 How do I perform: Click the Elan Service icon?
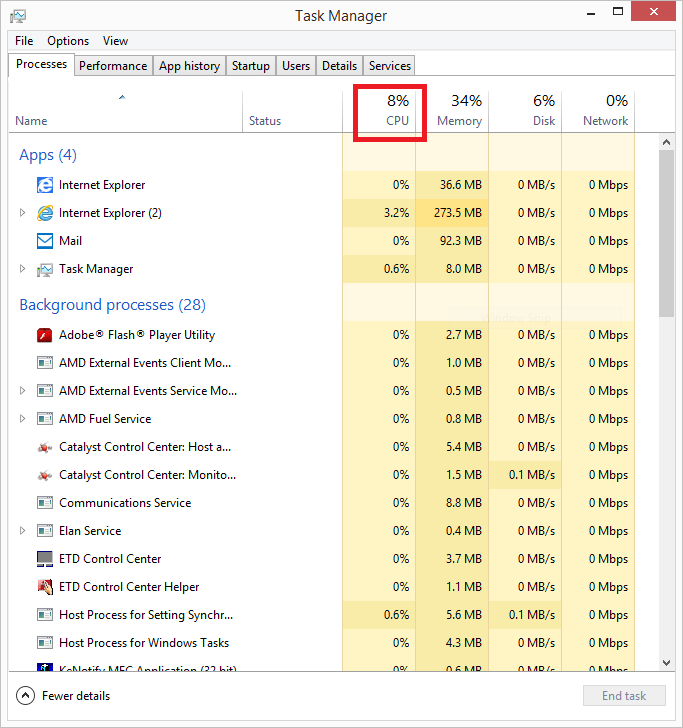click(45, 531)
